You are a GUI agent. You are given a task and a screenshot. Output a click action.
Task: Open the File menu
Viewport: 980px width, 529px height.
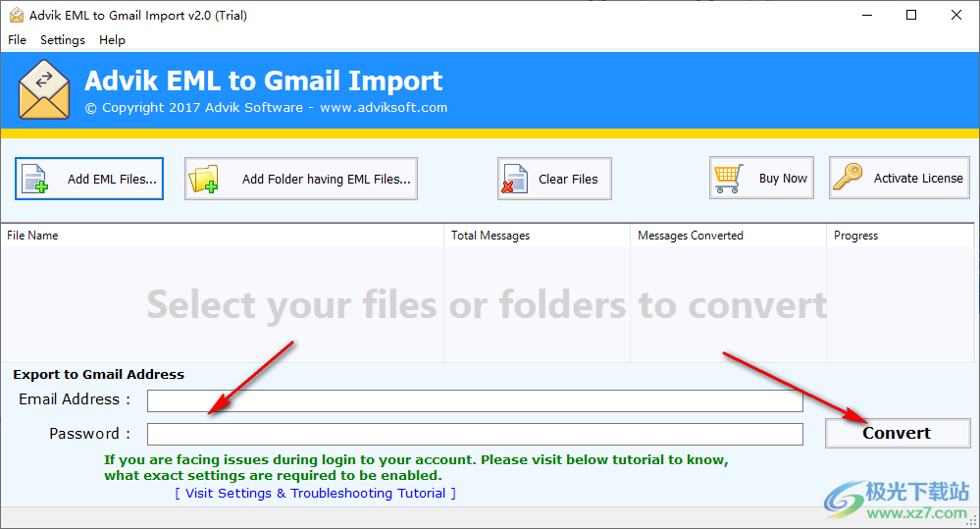17,40
